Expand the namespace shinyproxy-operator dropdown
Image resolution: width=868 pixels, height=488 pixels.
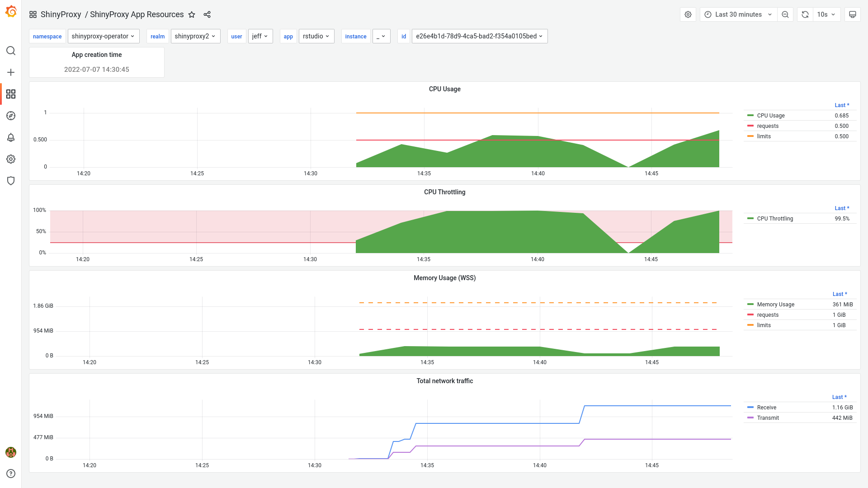click(103, 36)
